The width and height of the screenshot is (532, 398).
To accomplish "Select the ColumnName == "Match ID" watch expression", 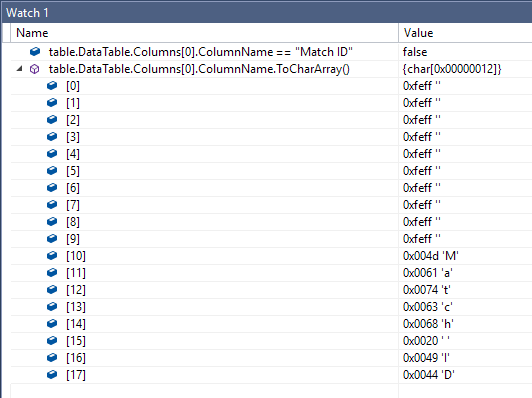I will (x=201, y=52).
